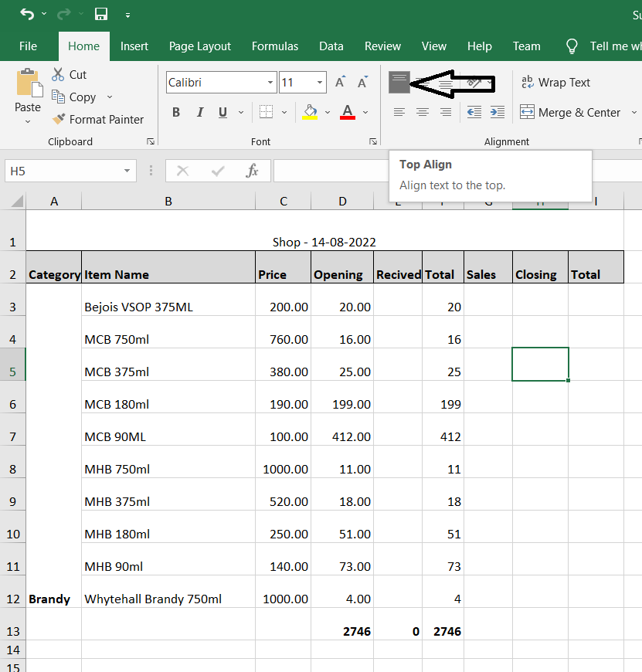Viewport: 642px width, 672px height.
Task: Click Merge & Center
Action: [x=570, y=112]
